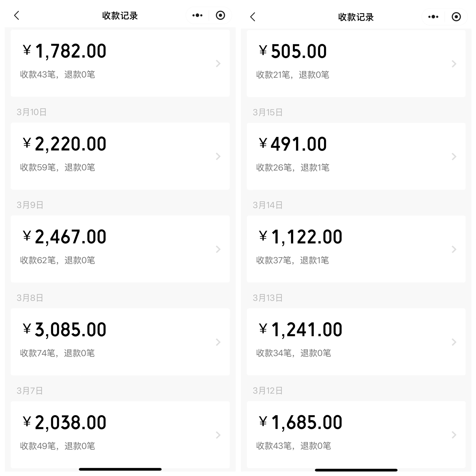Tap the back arrow in right panel

point(253,17)
